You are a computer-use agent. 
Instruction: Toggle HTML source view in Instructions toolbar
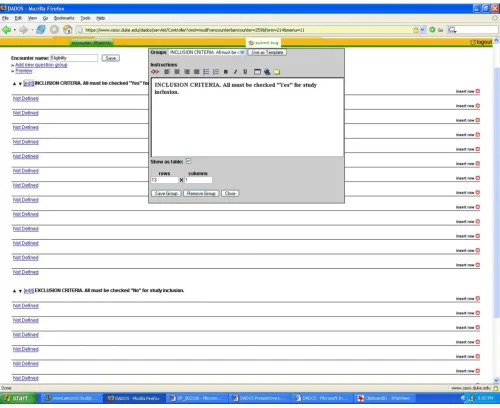click(x=155, y=72)
